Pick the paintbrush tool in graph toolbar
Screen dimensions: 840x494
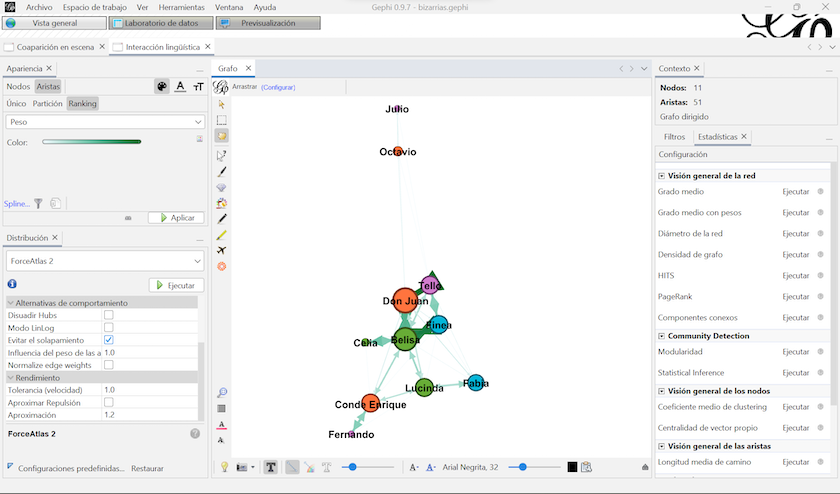tap(222, 171)
